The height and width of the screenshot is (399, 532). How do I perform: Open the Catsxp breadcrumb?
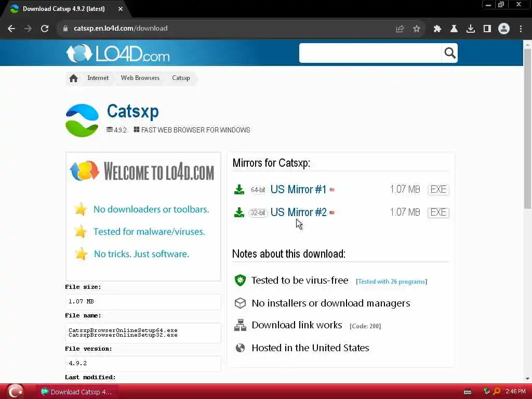[x=181, y=78]
